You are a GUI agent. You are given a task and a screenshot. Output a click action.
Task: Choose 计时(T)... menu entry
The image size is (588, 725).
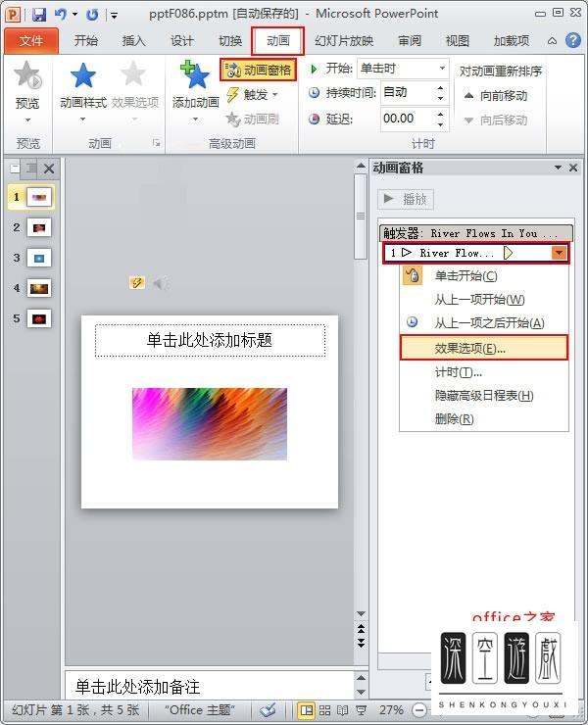(484, 372)
